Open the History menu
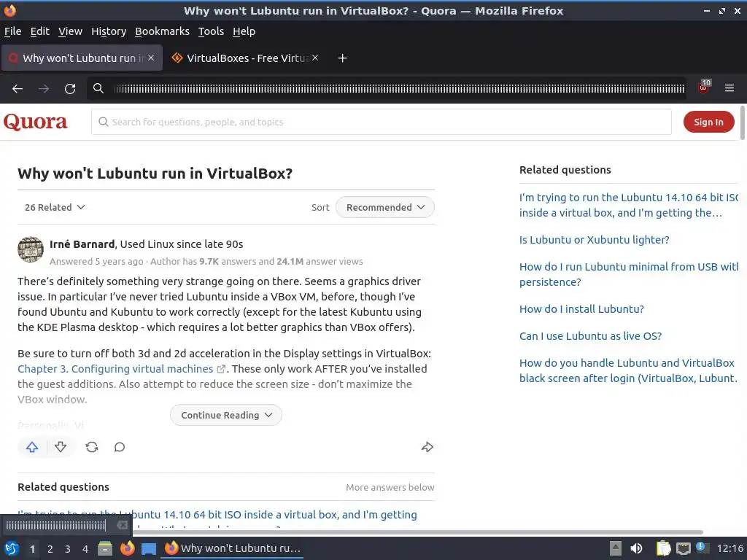This screenshot has height=560, width=747. coord(109,31)
